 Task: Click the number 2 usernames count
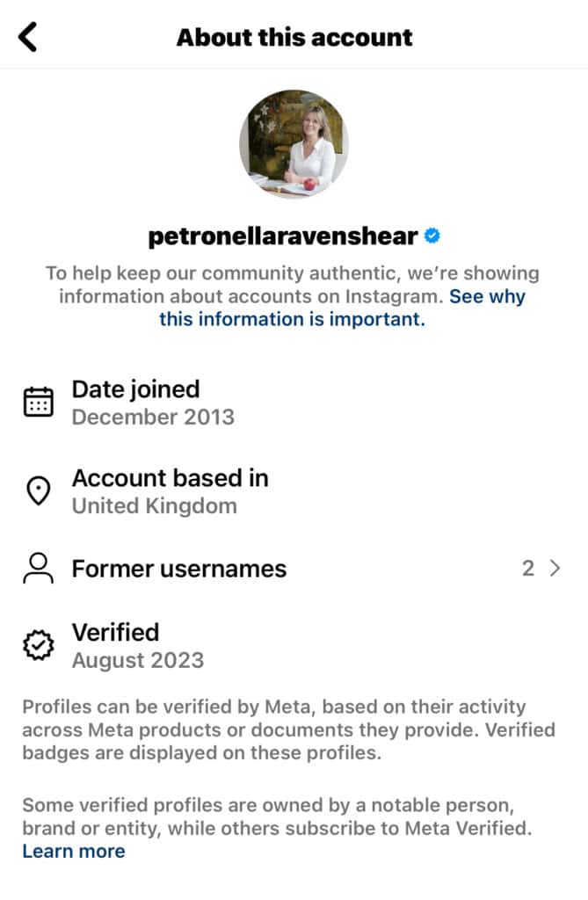(x=527, y=569)
